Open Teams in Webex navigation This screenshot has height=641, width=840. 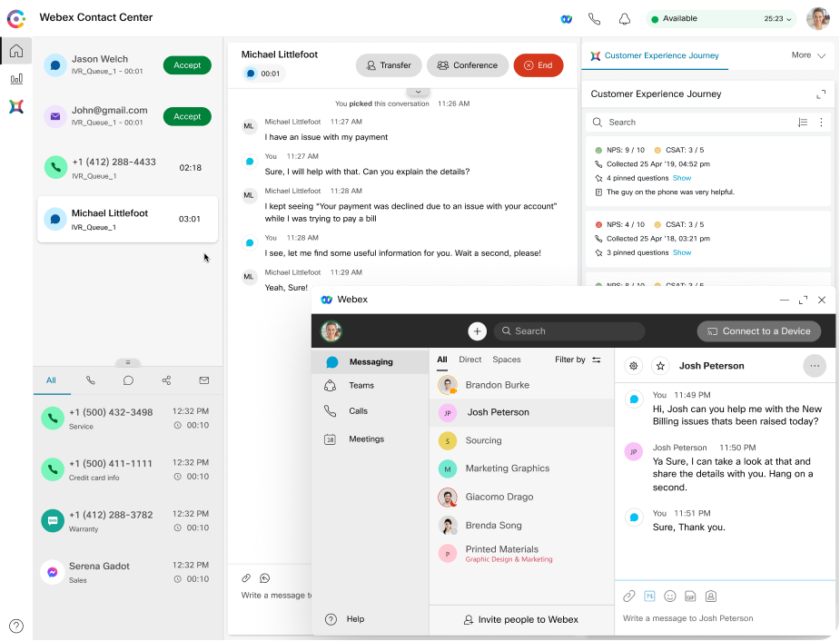(x=370, y=386)
